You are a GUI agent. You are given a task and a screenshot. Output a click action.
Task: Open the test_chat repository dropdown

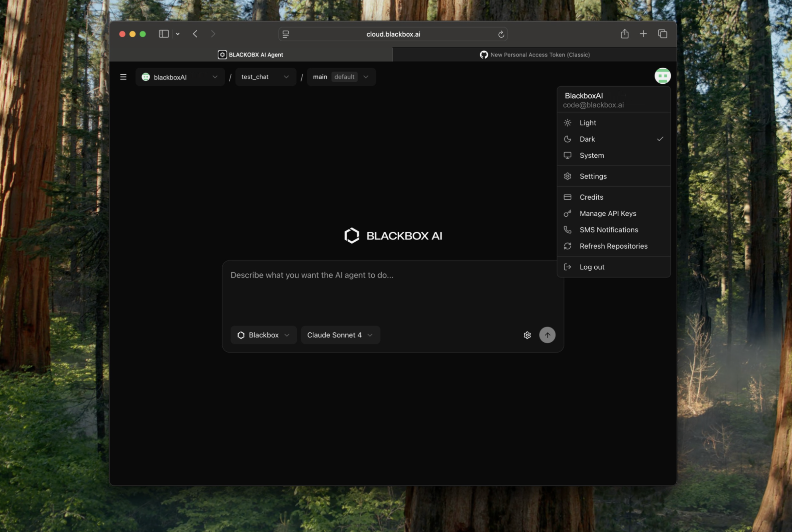pos(265,77)
